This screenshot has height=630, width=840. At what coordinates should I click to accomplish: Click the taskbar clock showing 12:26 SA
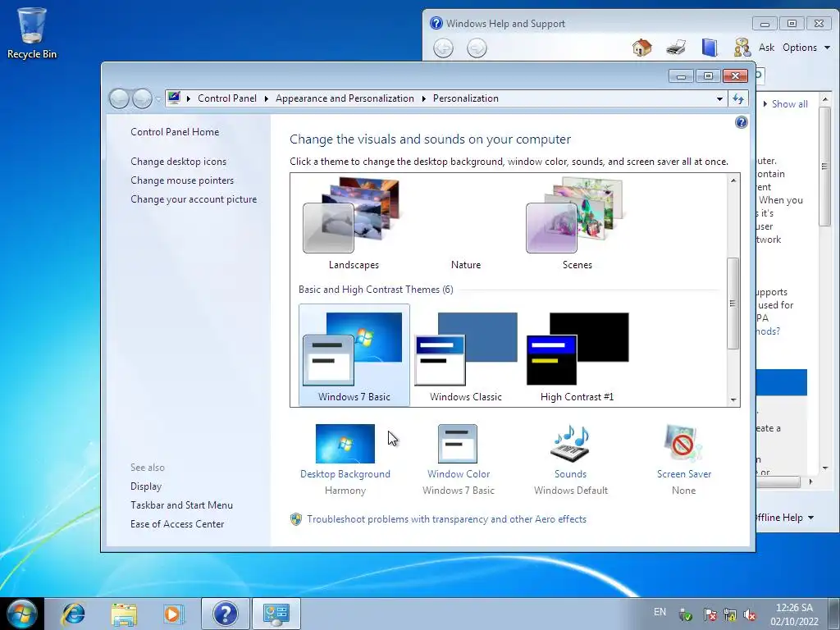click(794, 614)
